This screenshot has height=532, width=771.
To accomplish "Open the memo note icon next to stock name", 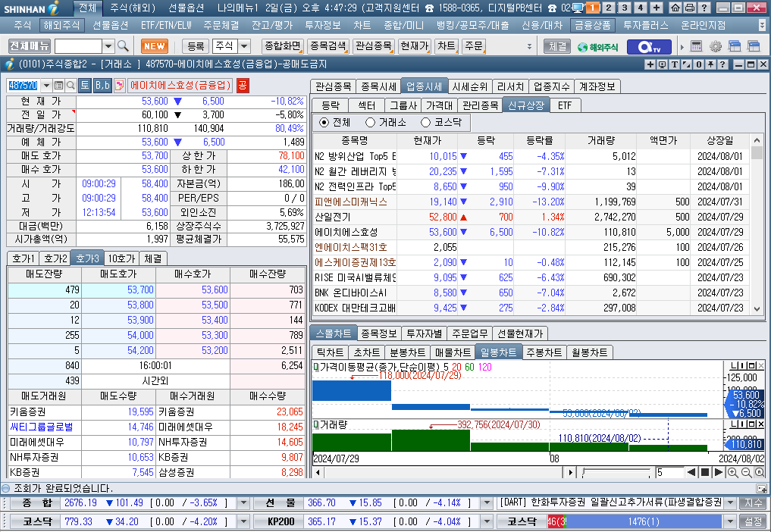I will click(119, 86).
